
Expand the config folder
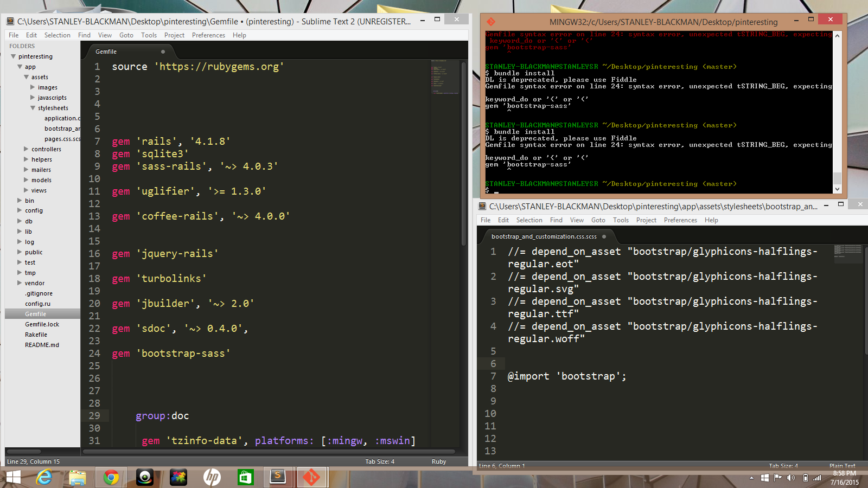[x=20, y=210]
